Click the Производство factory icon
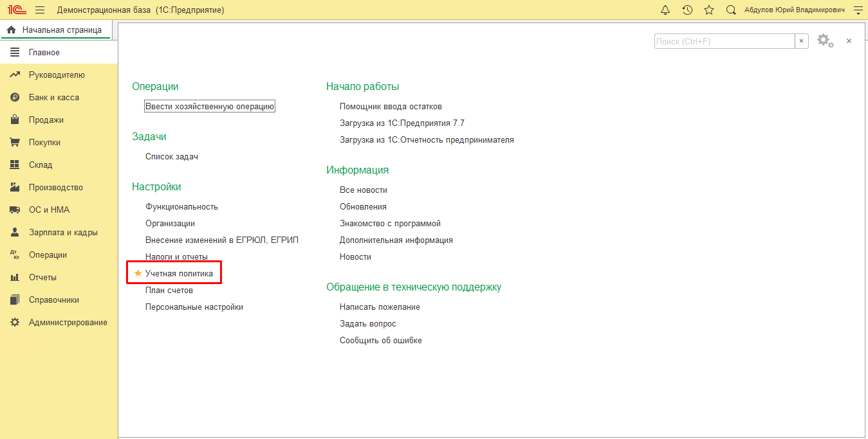This screenshot has height=439, width=868. (x=15, y=187)
